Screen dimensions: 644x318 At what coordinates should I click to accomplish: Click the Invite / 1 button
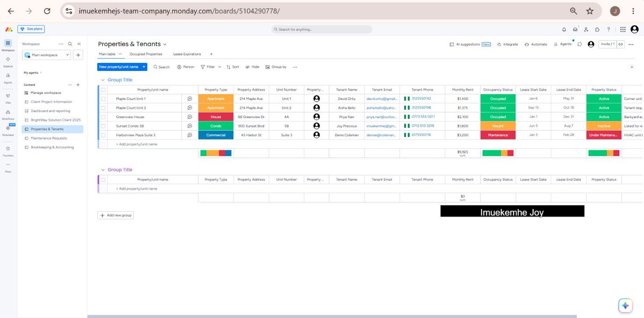click(x=608, y=44)
